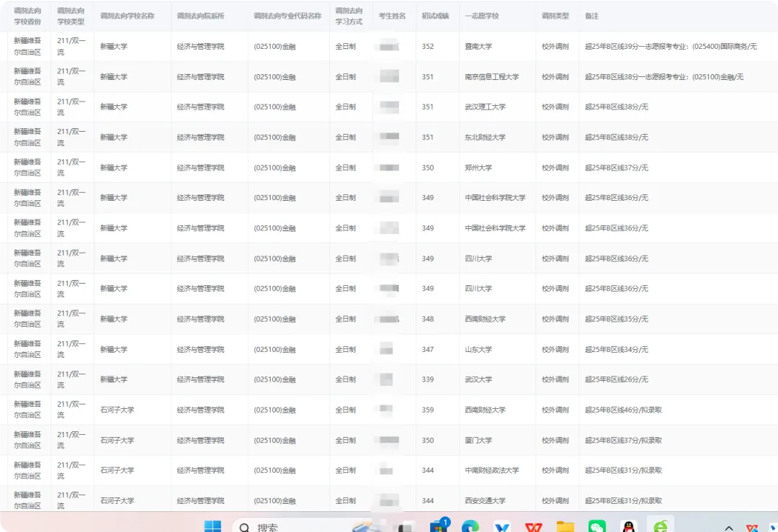Image resolution: width=778 pixels, height=532 pixels.
Task: Click the 一志愿学校 column header
Action: pyautogui.click(x=482, y=16)
